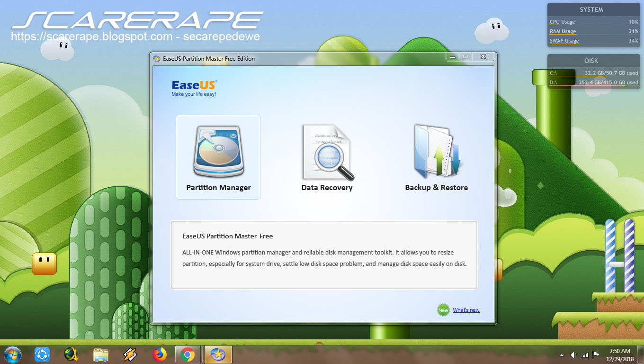The image size is (644, 364).
Task: Open the Partition Manager module
Action: click(x=218, y=157)
